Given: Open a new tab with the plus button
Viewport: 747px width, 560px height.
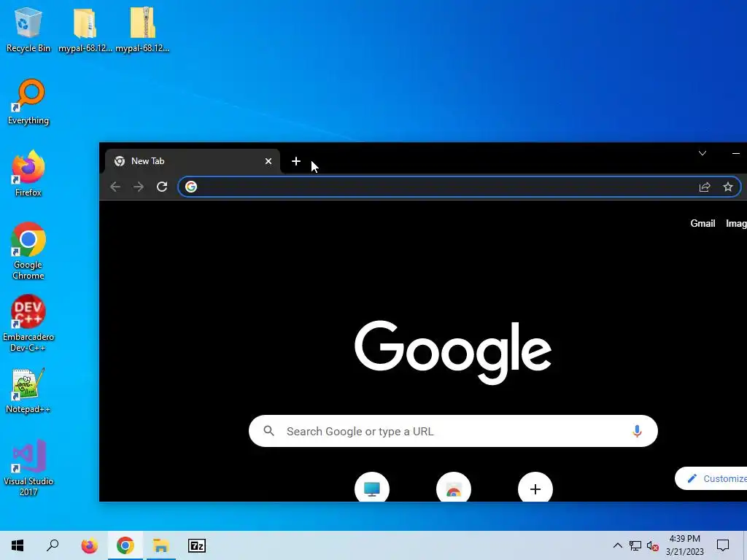Looking at the screenshot, I should [x=296, y=161].
